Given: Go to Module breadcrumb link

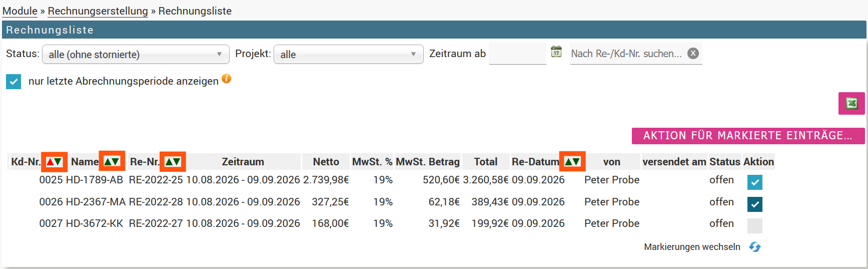Looking at the screenshot, I should [x=20, y=11].
